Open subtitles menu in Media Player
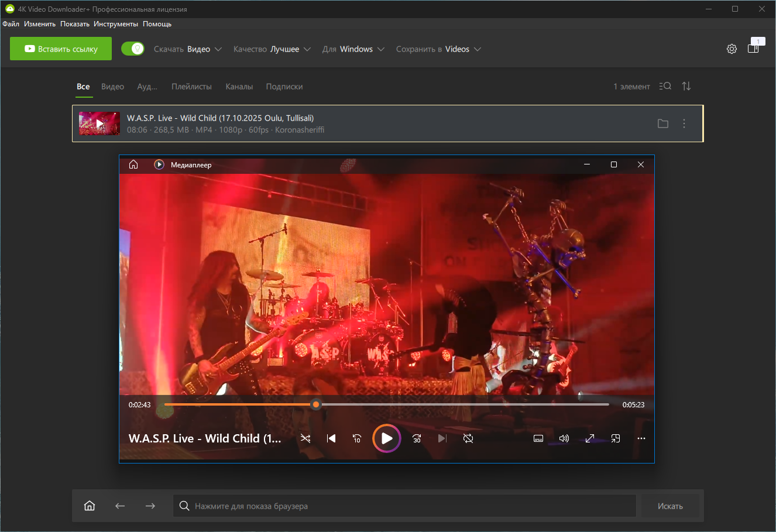Viewport: 776px width, 532px height. [538, 438]
